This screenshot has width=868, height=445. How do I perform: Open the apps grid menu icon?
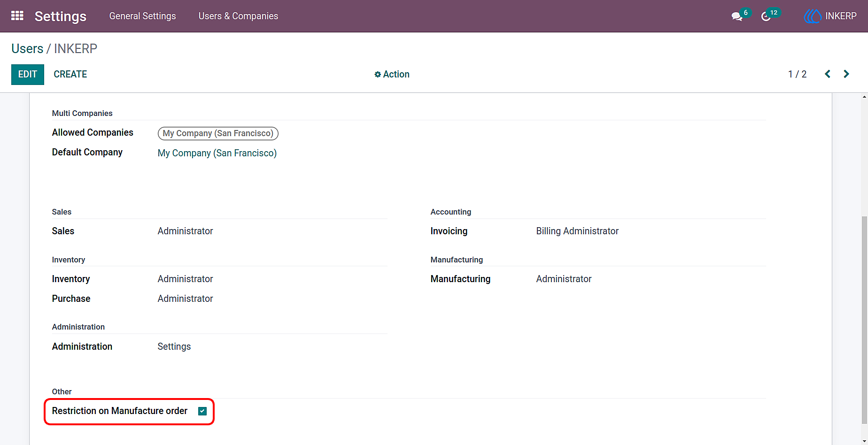coord(17,16)
